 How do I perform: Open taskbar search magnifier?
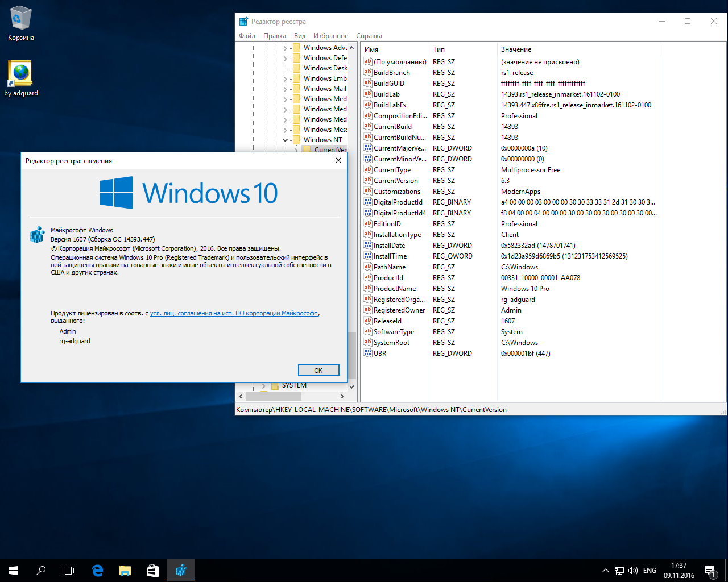tap(41, 571)
